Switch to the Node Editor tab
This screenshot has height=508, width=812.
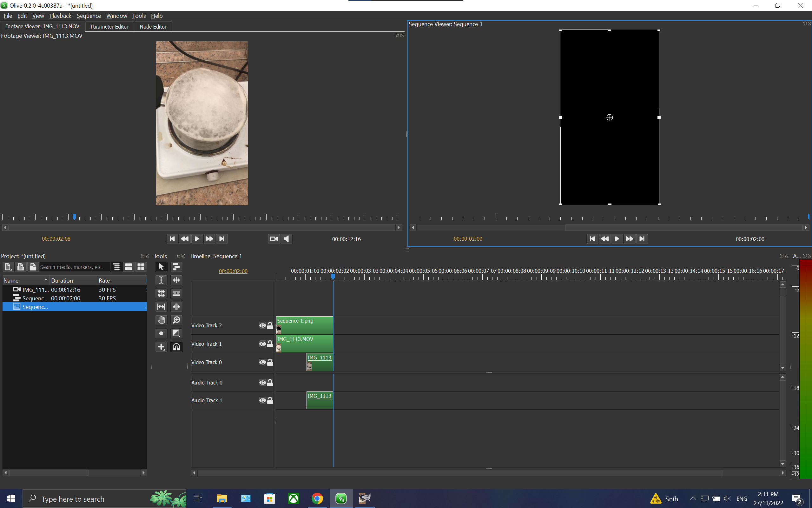coord(153,27)
